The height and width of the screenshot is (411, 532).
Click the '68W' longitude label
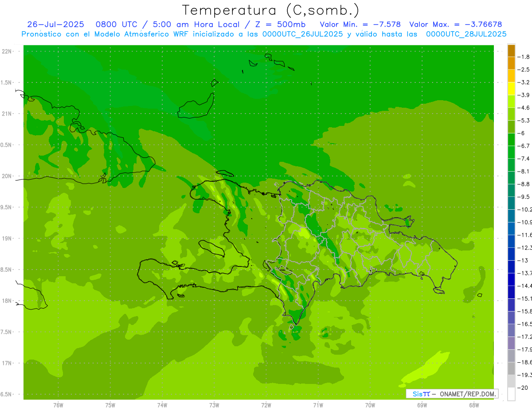(x=474, y=405)
